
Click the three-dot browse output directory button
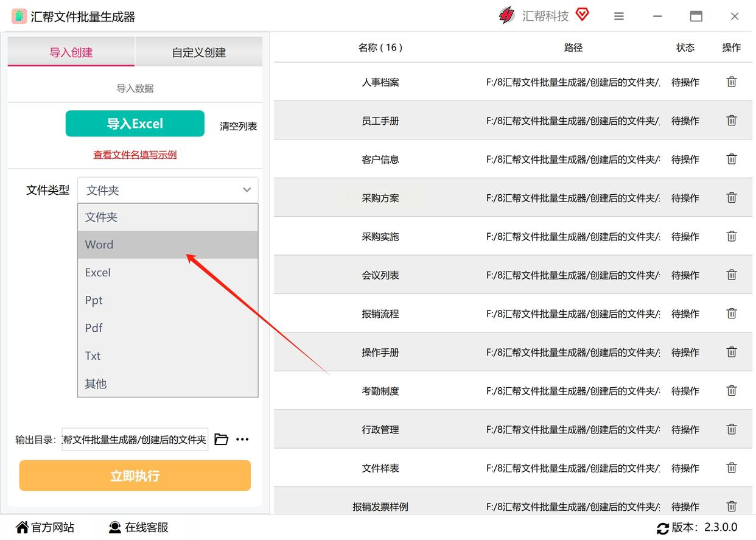pos(242,440)
